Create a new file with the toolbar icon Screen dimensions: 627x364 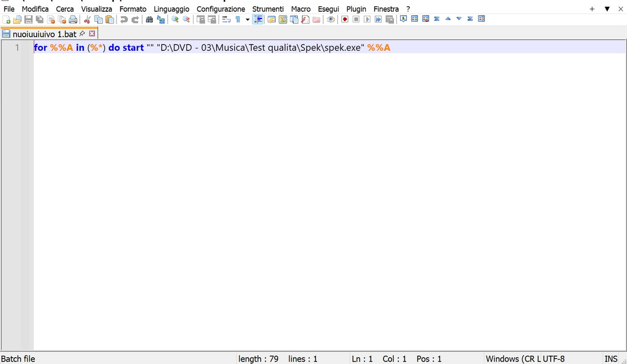pyautogui.click(x=6, y=20)
